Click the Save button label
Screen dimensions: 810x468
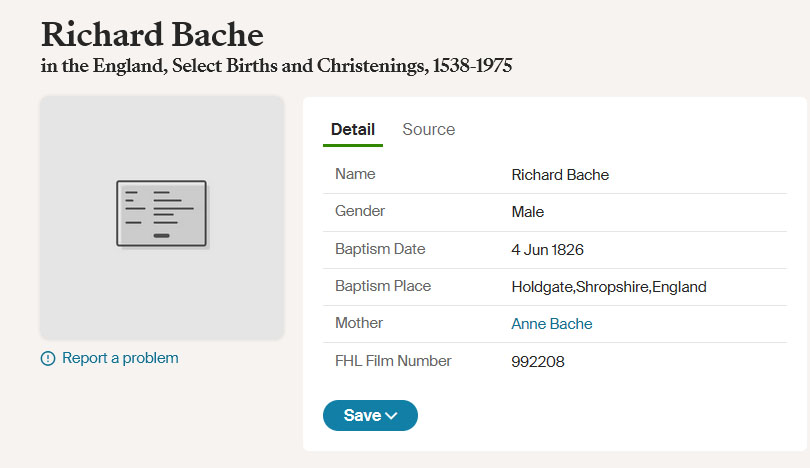(x=362, y=415)
